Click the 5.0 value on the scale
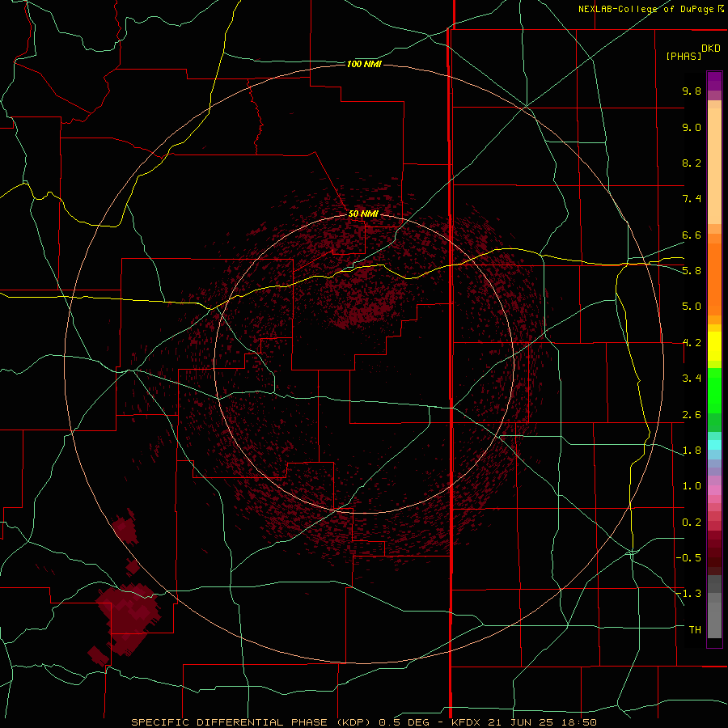This screenshot has height=728, width=728. click(692, 307)
